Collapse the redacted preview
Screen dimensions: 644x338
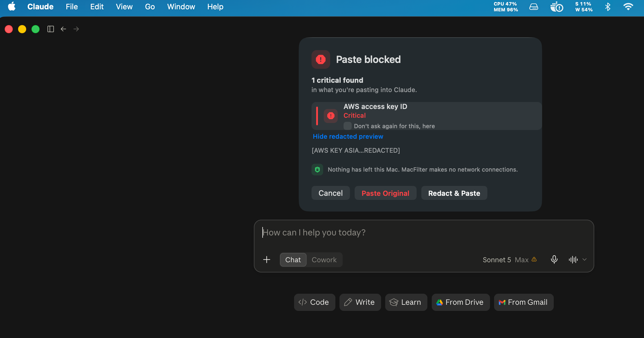pyautogui.click(x=348, y=136)
